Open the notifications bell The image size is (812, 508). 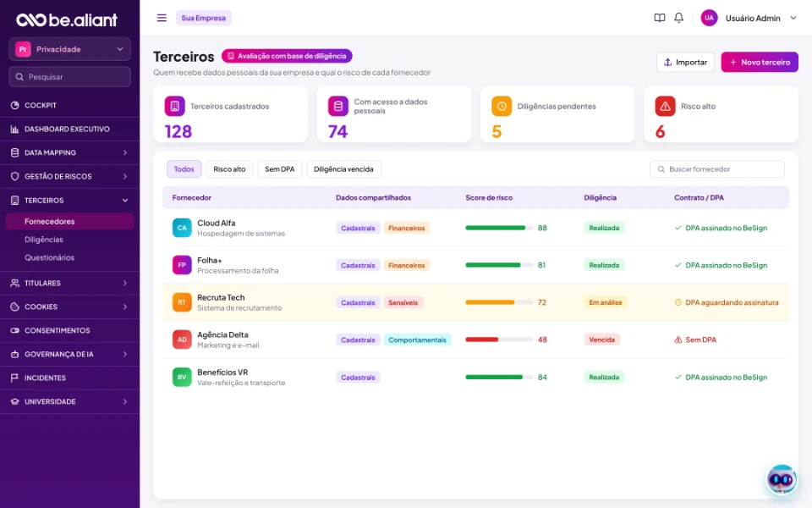[x=678, y=18]
